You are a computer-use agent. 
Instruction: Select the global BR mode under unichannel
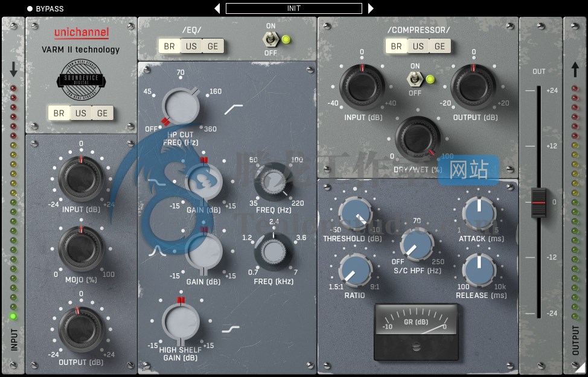pyautogui.click(x=59, y=113)
